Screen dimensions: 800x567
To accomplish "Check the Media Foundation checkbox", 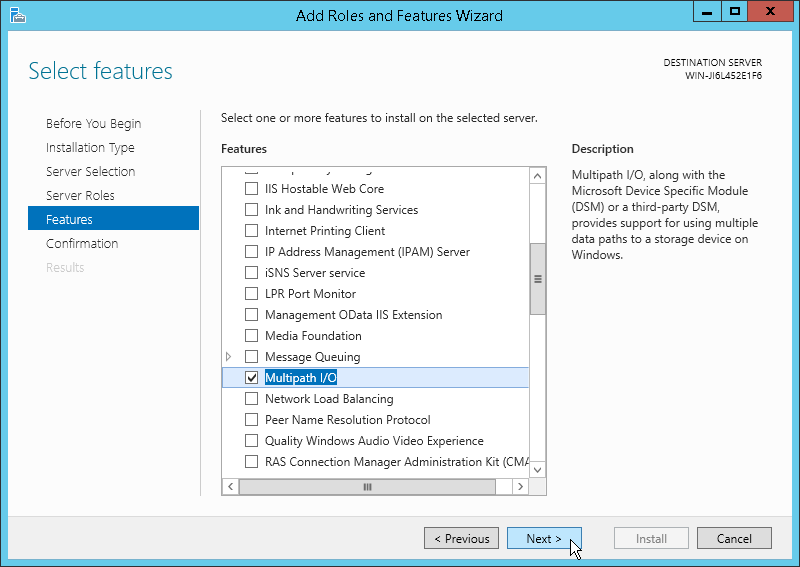I will point(252,336).
